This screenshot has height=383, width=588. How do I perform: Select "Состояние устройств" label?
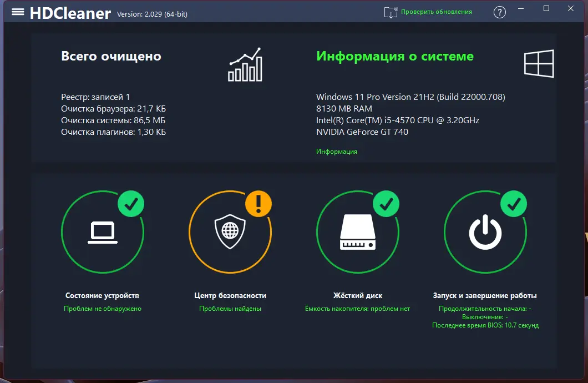103,296
